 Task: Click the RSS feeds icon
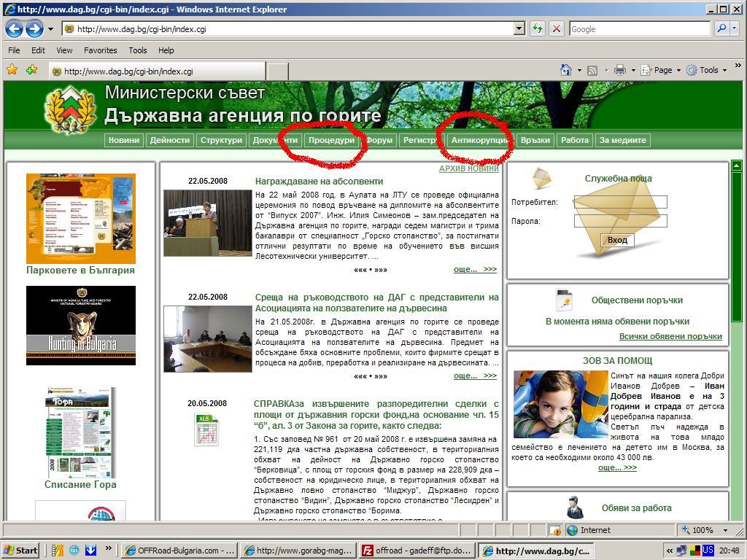click(592, 71)
